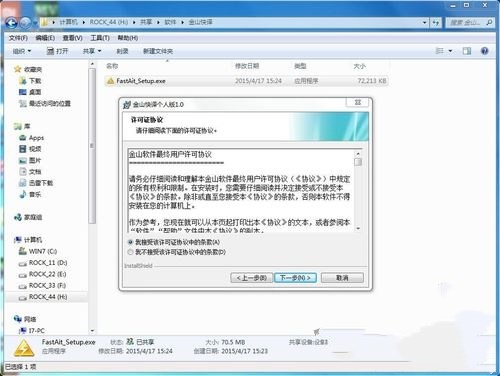Image resolution: width=500 pixels, height=376 pixels.
Task: Expand the chevron after 软件 in address bar
Action: pos(183,22)
